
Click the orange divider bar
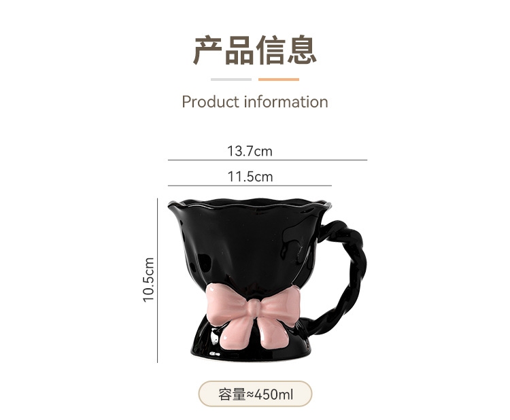279,80
